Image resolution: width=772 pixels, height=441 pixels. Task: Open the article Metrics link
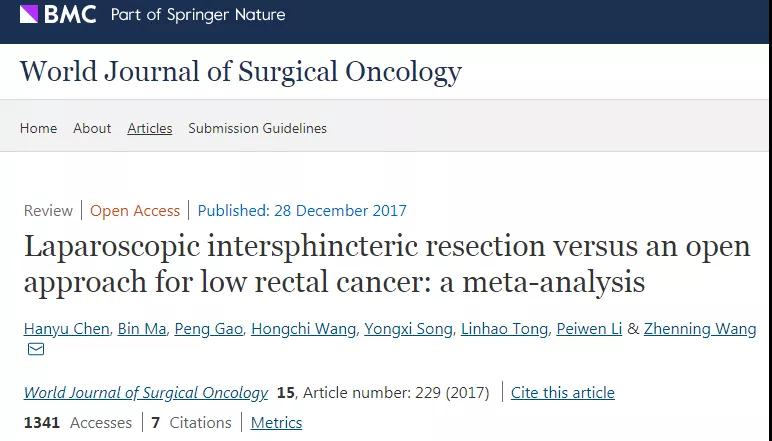pos(276,422)
